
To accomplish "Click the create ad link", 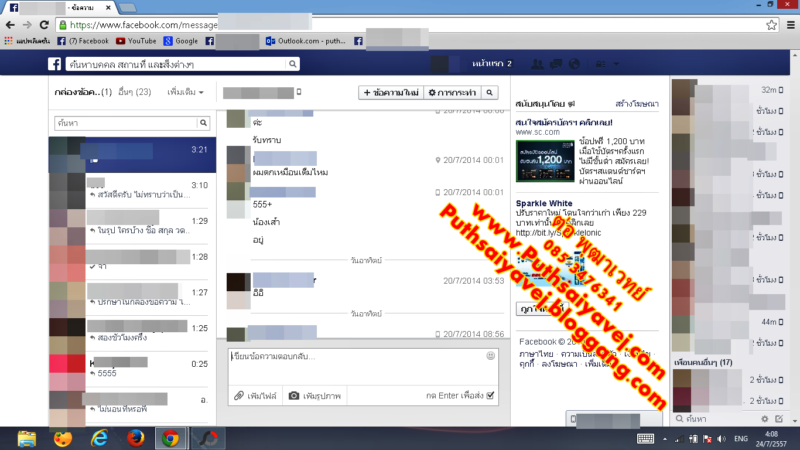I will 637,104.
